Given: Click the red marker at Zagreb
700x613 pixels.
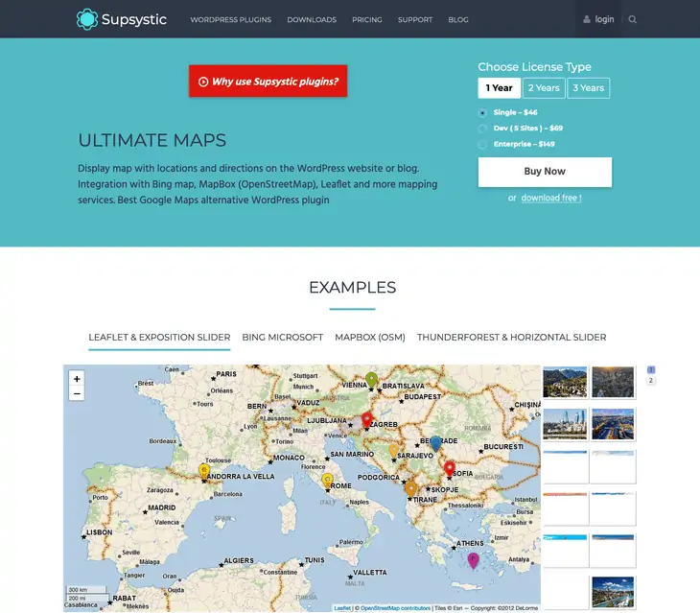Looking at the screenshot, I should click(367, 420).
